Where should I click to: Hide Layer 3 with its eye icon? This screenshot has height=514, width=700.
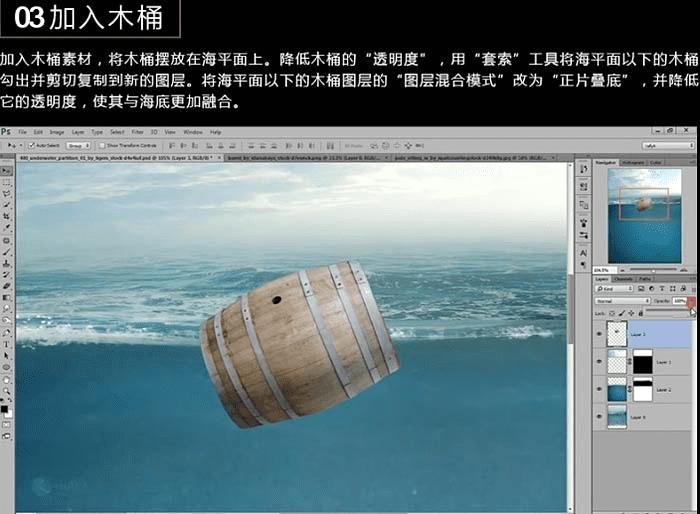[x=599, y=334]
